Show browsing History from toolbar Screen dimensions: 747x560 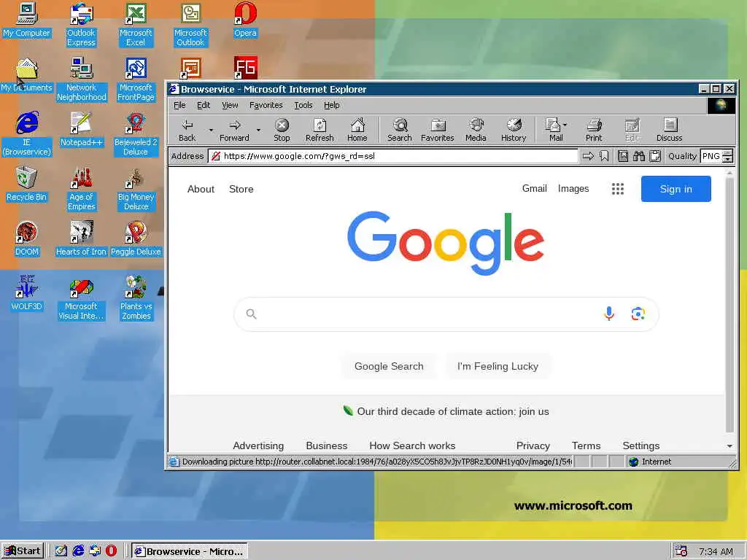point(513,130)
